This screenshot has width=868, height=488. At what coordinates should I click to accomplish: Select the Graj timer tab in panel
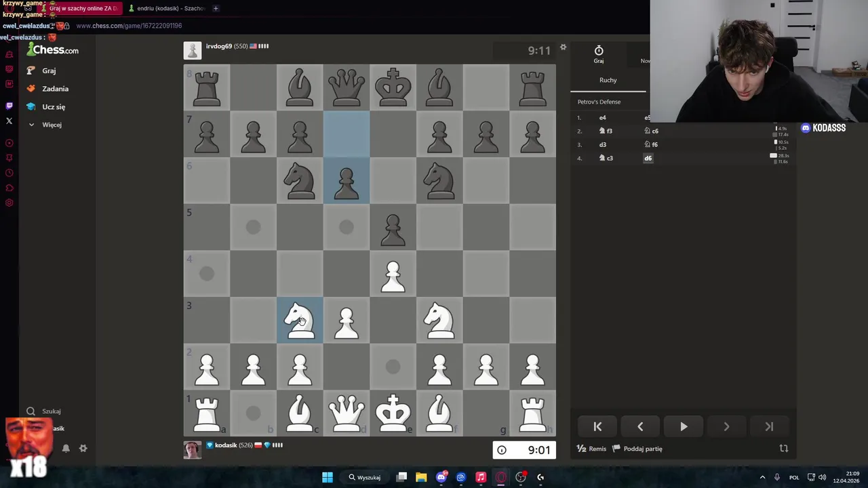pyautogui.click(x=599, y=55)
